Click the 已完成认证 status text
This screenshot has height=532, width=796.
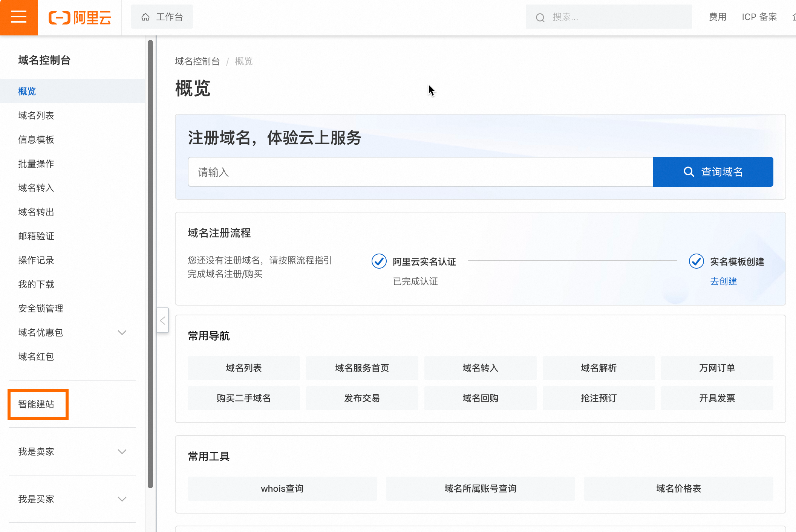415,281
